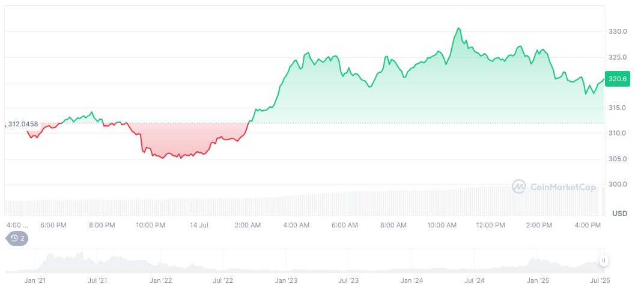Click the 12:00 PM time axis label
644x287 pixels.
pyautogui.click(x=490, y=225)
